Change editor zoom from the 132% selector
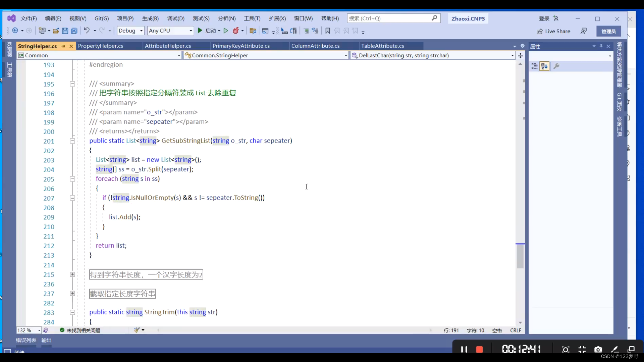644x362 pixels. (x=29, y=330)
